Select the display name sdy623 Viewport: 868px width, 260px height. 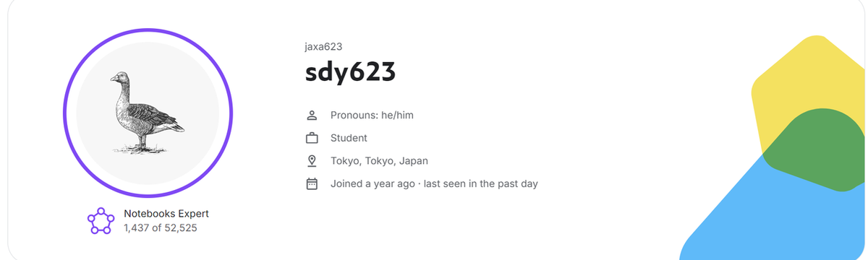tap(351, 73)
